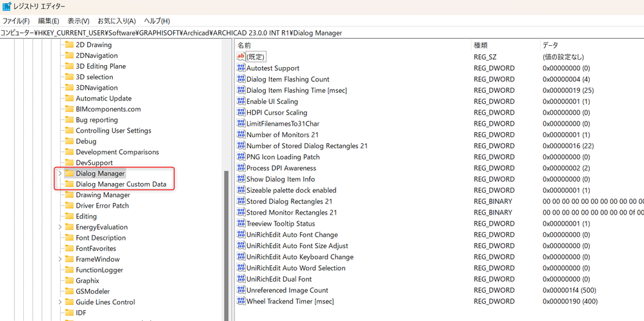Open the 編集(E) menu

pyautogui.click(x=48, y=21)
